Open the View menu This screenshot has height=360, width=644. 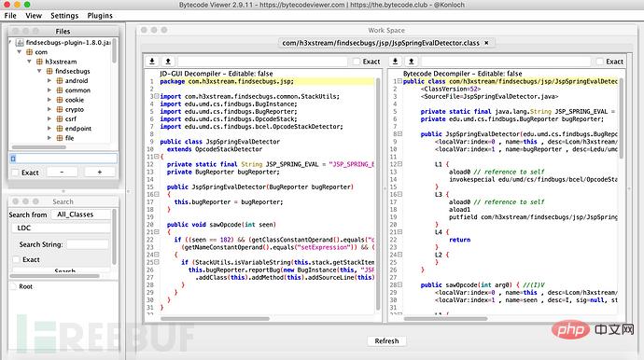tap(34, 16)
